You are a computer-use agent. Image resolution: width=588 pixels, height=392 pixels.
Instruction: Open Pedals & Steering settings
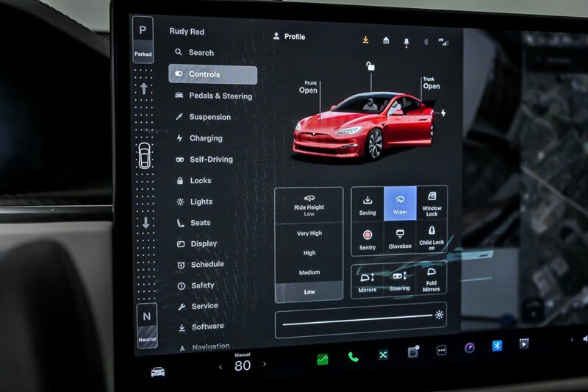[213, 96]
